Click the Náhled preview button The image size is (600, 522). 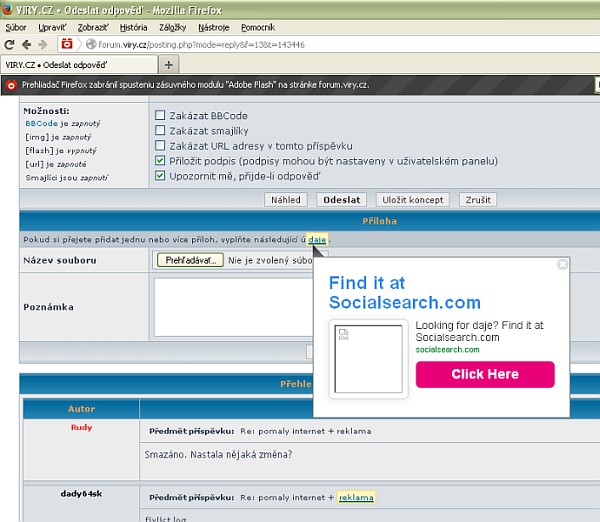[286, 200]
